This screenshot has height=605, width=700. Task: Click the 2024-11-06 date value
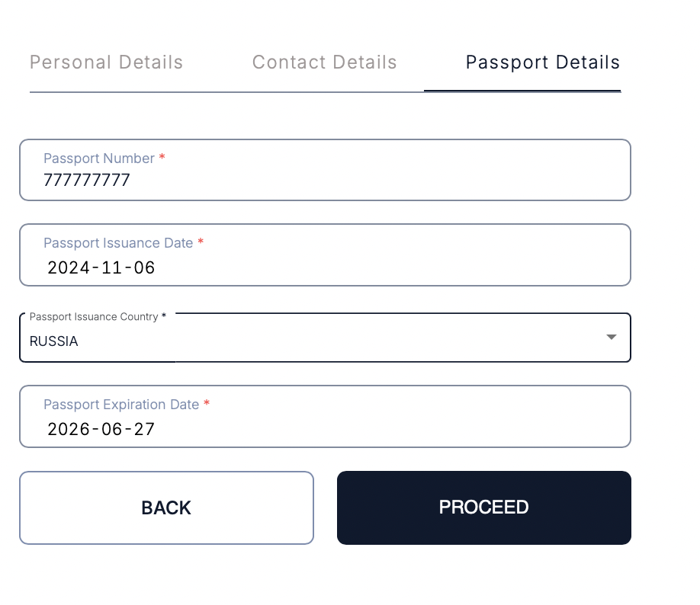pos(101,267)
